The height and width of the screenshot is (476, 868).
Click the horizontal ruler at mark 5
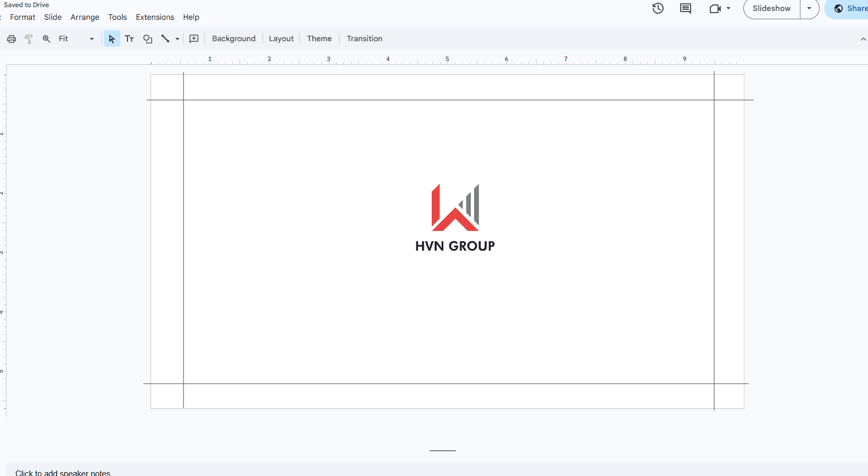click(x=447, y=59)
